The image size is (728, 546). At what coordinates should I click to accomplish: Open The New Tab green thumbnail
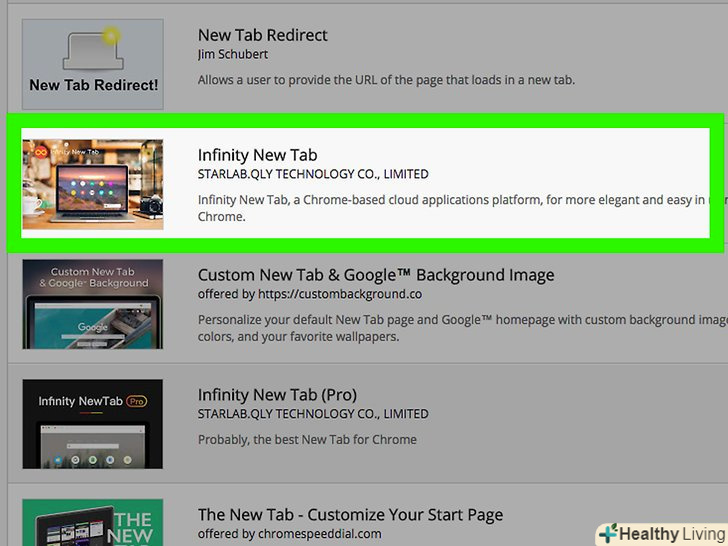tap(93, 522)
